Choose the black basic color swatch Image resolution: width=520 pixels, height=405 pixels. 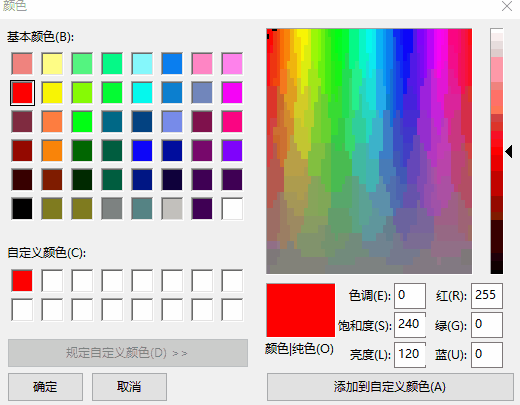tap(22, 209)
